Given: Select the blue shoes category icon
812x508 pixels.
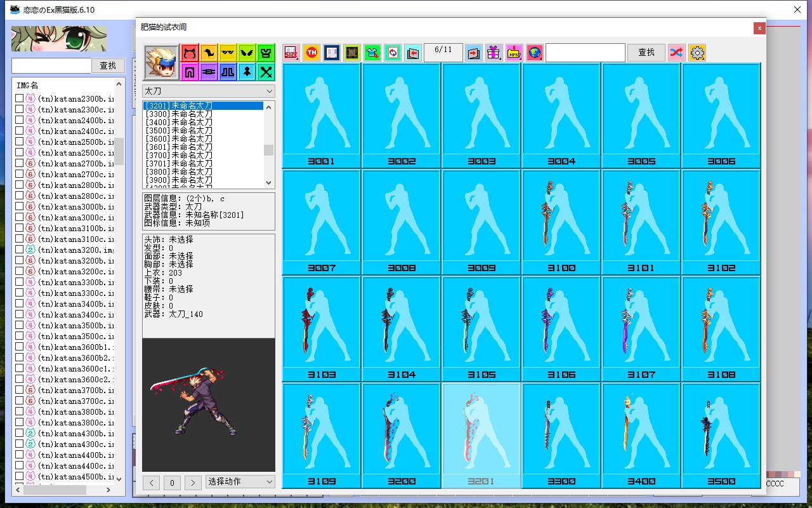Looking at the screenshot, I should point(228,72).
